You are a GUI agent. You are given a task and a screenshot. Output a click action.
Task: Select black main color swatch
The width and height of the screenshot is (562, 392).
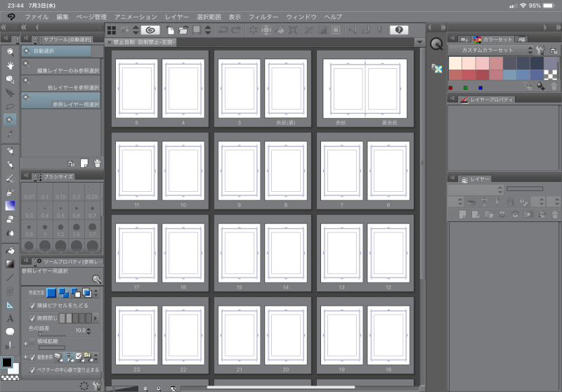[7, 362]
